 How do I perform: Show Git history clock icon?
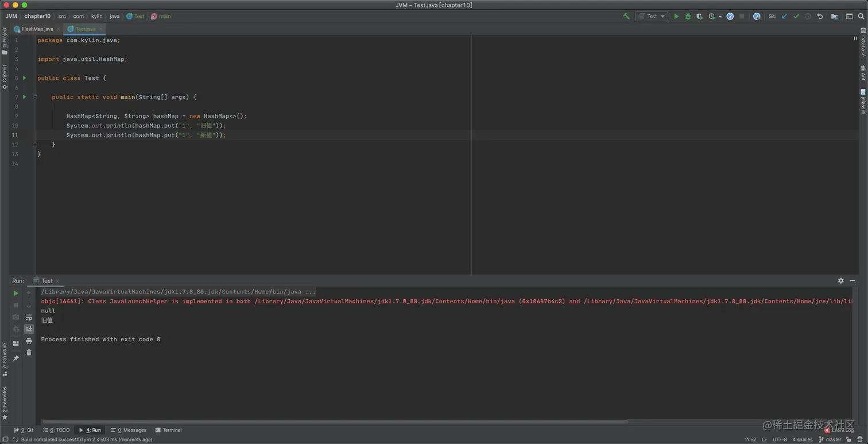coord(808,16)
